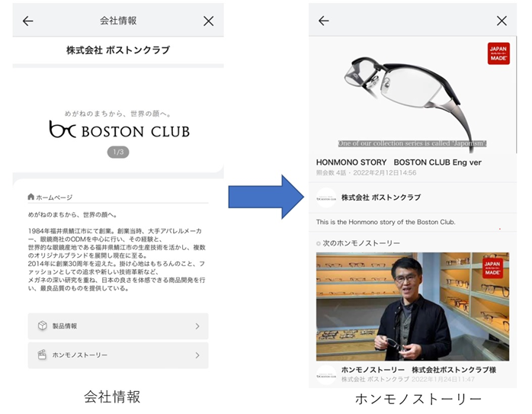This screenshot has height=414, width=532.
Task: Open the ホンモノストーリー row in company info
Action: click(x=118, y=355)
